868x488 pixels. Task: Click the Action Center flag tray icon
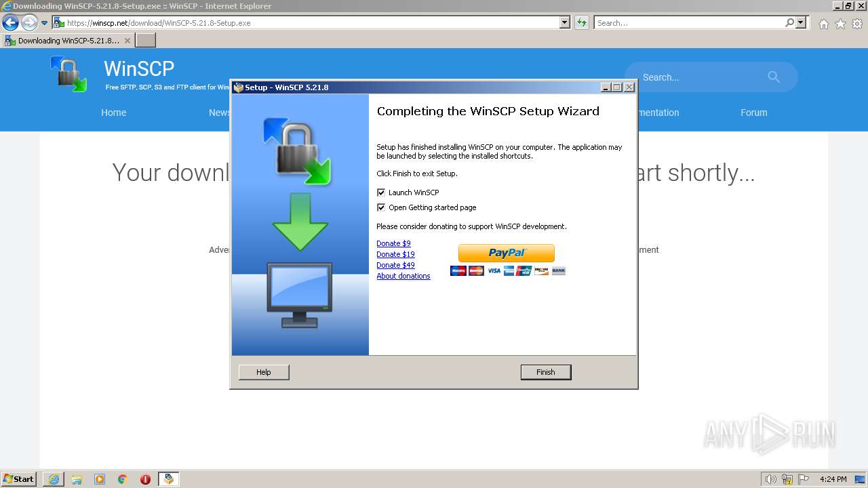tap(804, 479)
